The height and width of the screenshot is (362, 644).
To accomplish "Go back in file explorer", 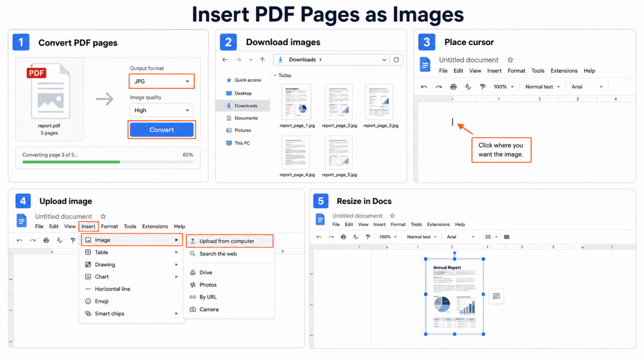I will [x=225, y=60].
